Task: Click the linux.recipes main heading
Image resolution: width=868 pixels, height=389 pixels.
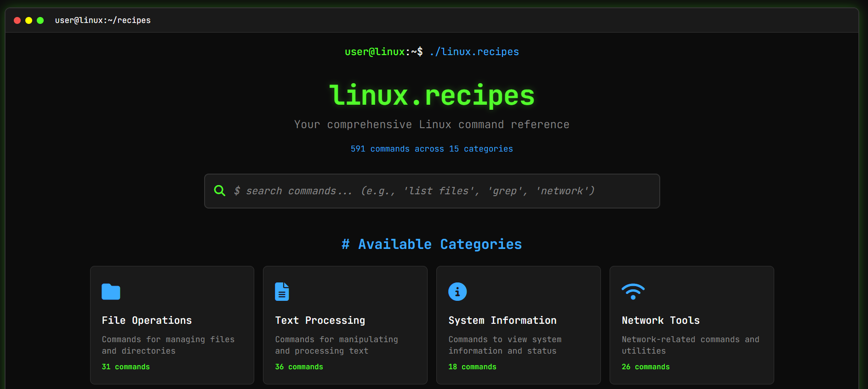Action: (x=432, y=95)
